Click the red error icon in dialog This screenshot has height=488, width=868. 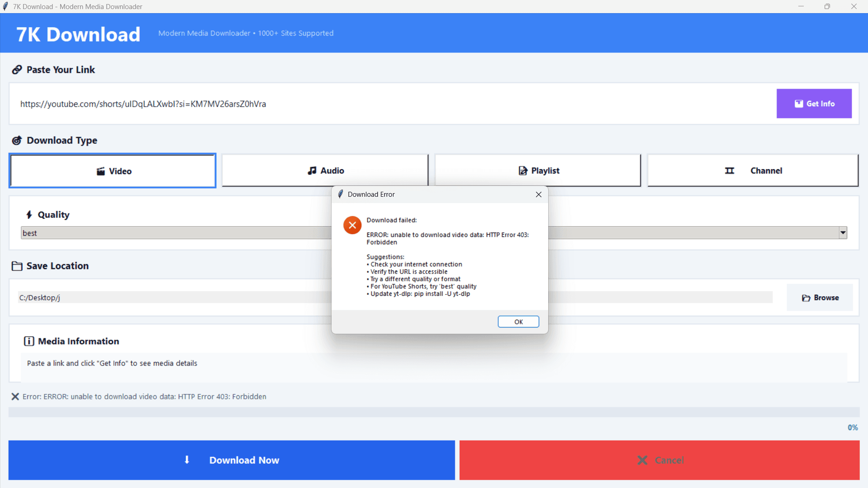[352, 225]
